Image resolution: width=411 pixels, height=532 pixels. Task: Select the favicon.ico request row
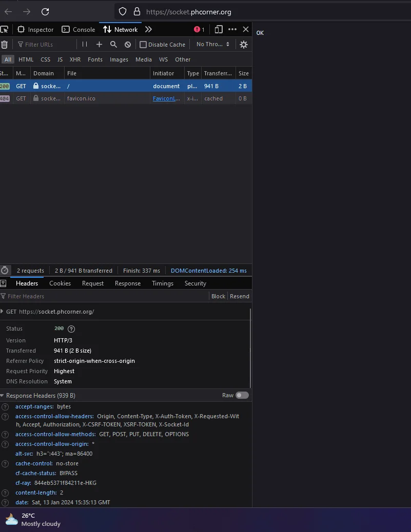126,98
